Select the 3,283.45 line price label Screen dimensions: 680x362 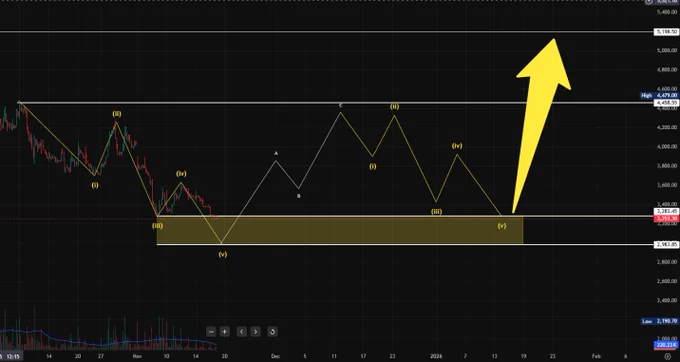pyautogui.click(x=666, y=211)
